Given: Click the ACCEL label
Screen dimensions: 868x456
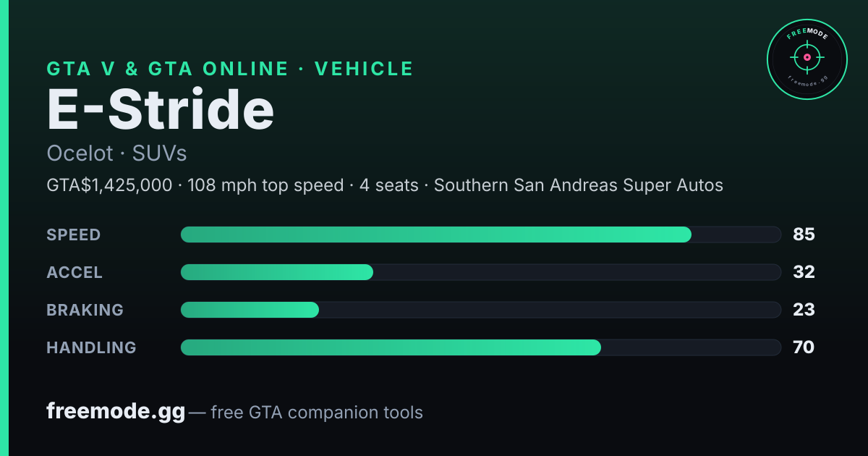Looking at the screenshot, I should pos(75,272).
